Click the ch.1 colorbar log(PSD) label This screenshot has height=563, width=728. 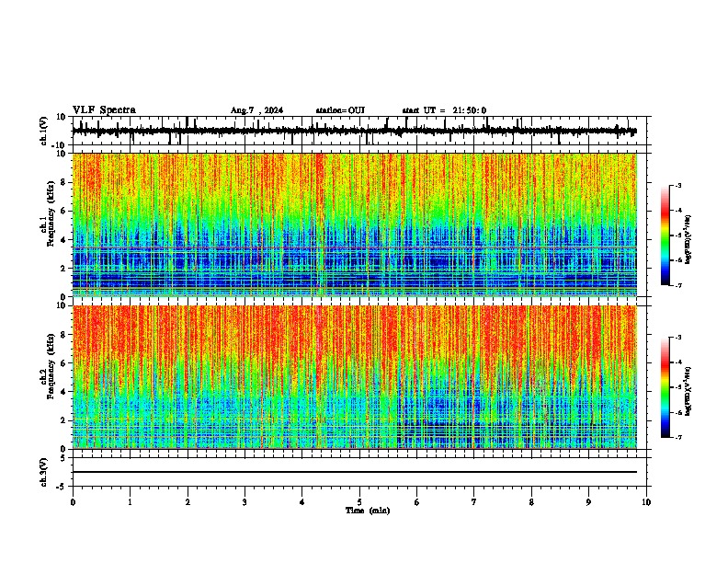pos(688,240)
